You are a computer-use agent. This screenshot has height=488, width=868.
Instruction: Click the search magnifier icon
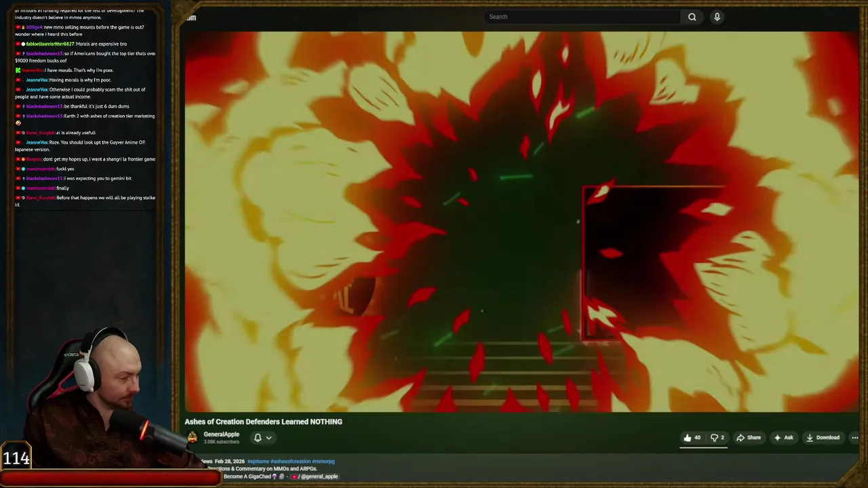click(692, 17)
